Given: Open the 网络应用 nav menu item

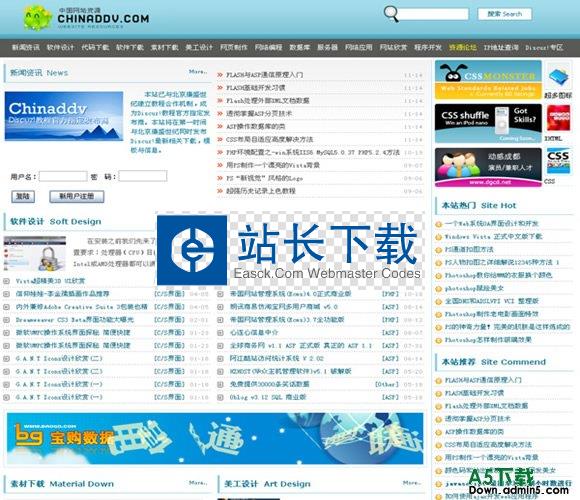Looking at the screenshot, I should (x=358, y=47).
